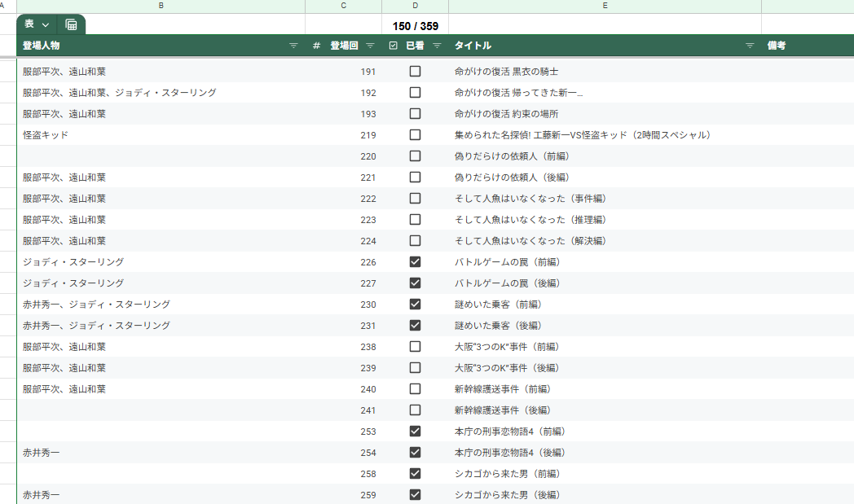Open filter icon for タイトル column
Viewport: 854px width, 504px height.
(750, 46)
